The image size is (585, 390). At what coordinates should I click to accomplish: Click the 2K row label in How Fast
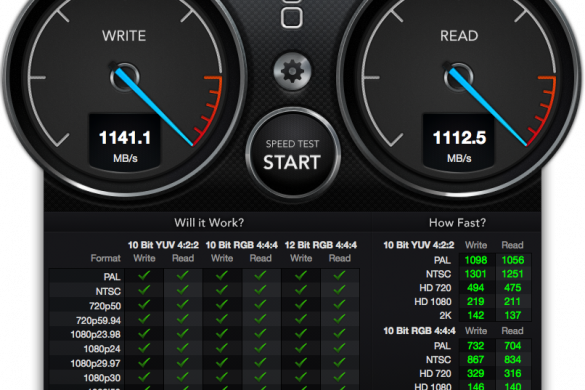pos(445,316)
